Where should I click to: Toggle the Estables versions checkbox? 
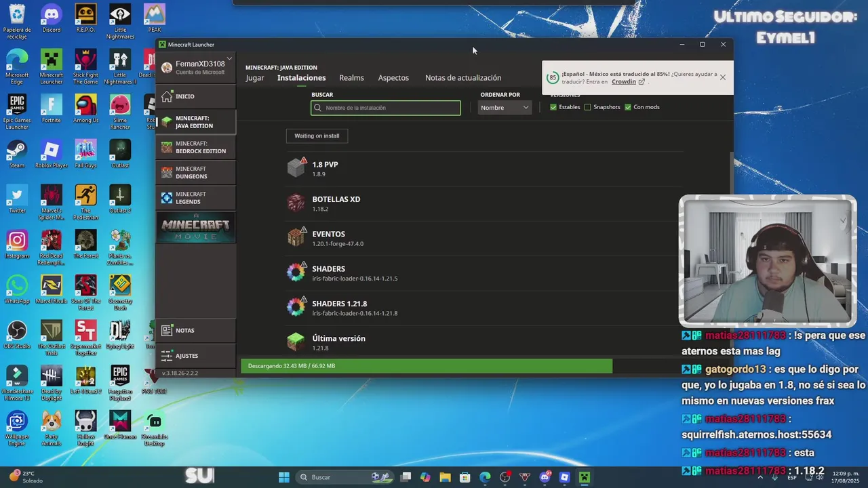[x=553, y=107]
